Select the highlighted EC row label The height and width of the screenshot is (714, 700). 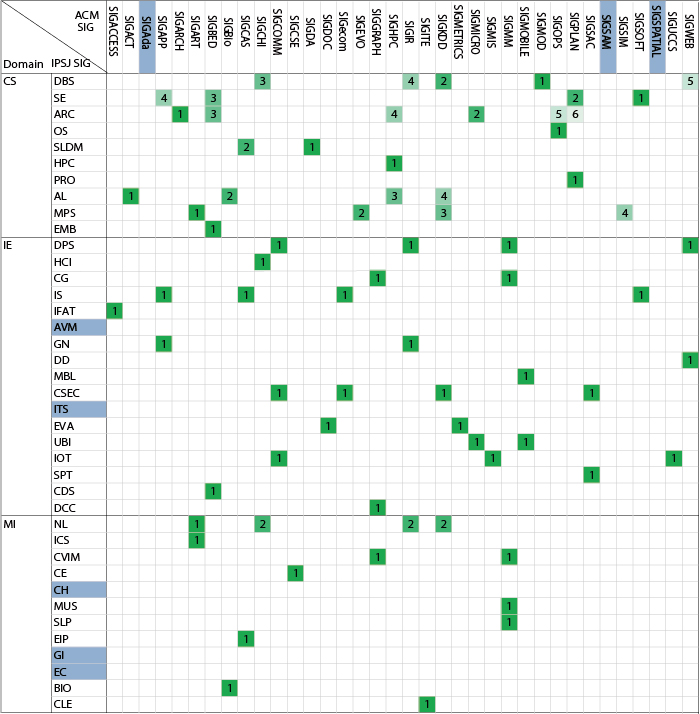[79, 672]
